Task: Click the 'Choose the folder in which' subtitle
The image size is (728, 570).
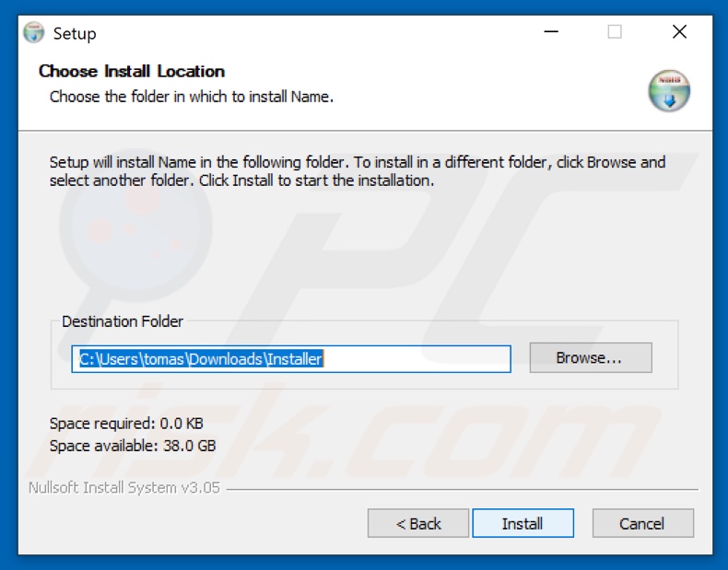Action: click(x=191, y=97)
